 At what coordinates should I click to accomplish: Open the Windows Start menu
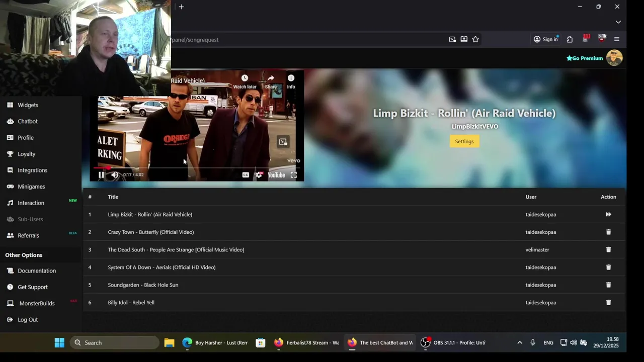(59, 342)
